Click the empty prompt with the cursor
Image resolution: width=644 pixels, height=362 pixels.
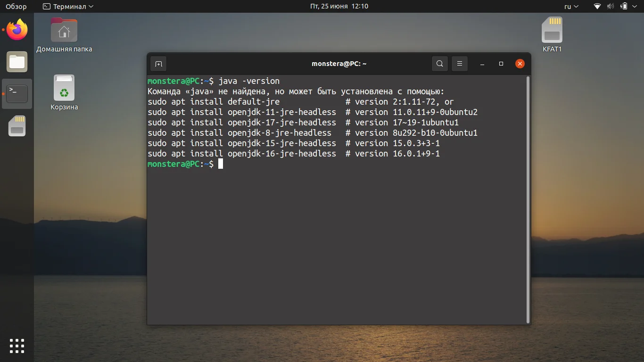tap(185, 164)
